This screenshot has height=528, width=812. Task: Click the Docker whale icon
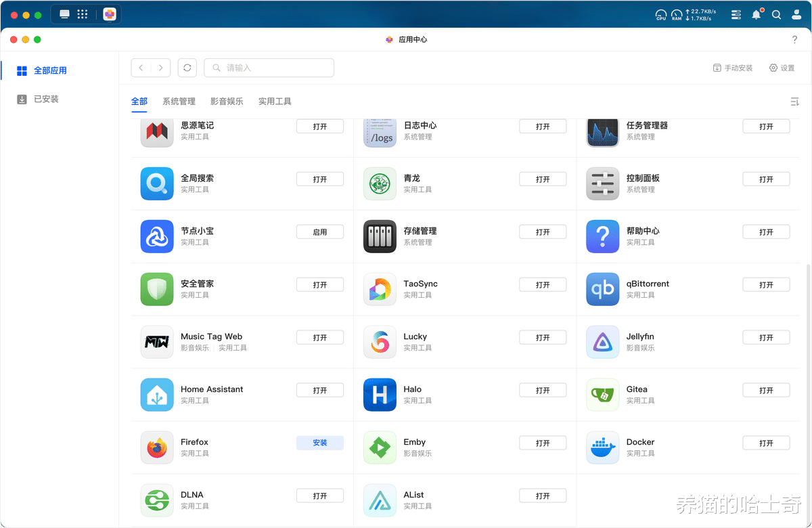pos(603,448)
